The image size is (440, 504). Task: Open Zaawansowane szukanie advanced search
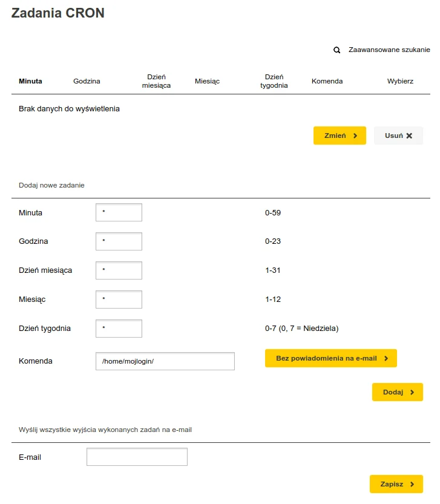coord(389,50)
